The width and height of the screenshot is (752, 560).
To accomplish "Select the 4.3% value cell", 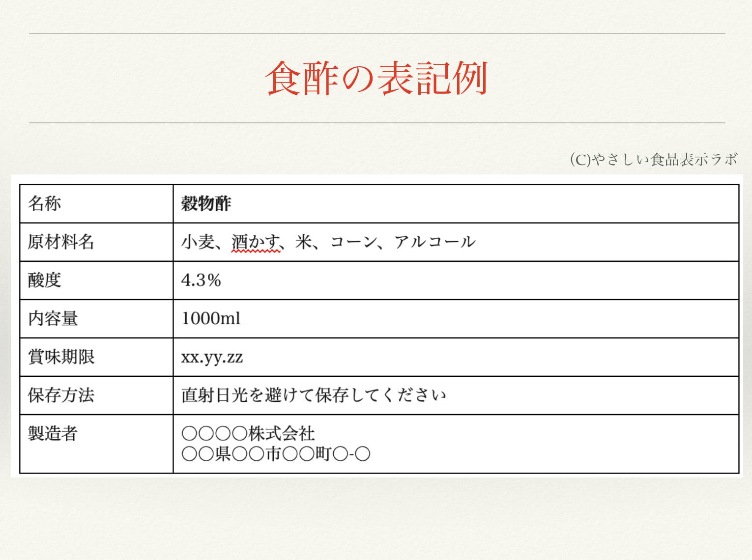I will tap(456, 280).
